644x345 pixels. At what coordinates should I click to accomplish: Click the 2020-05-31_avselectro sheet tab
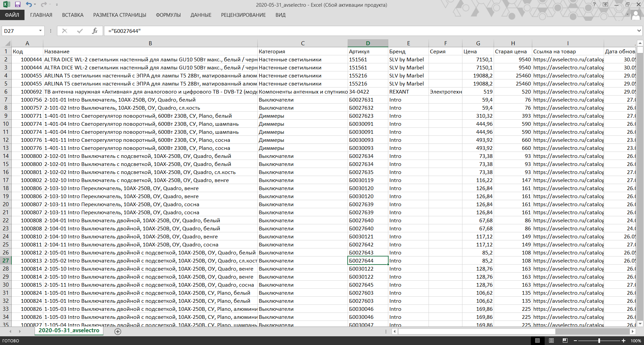69,331
